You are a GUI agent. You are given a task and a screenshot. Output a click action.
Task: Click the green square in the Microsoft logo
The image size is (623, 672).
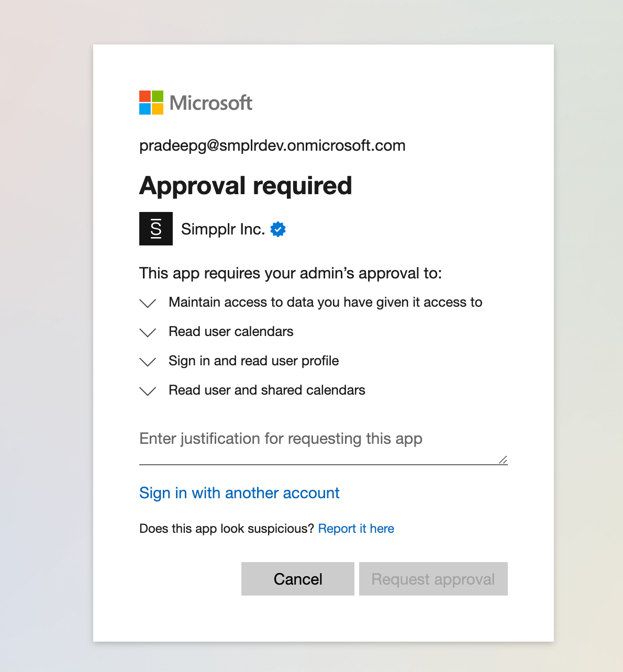[x=159, y=96]
